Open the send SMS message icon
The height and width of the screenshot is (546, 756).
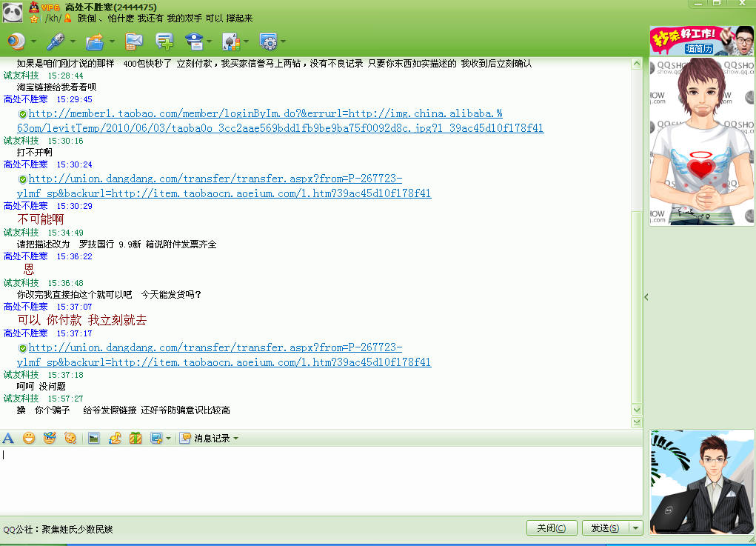point(134,41)
